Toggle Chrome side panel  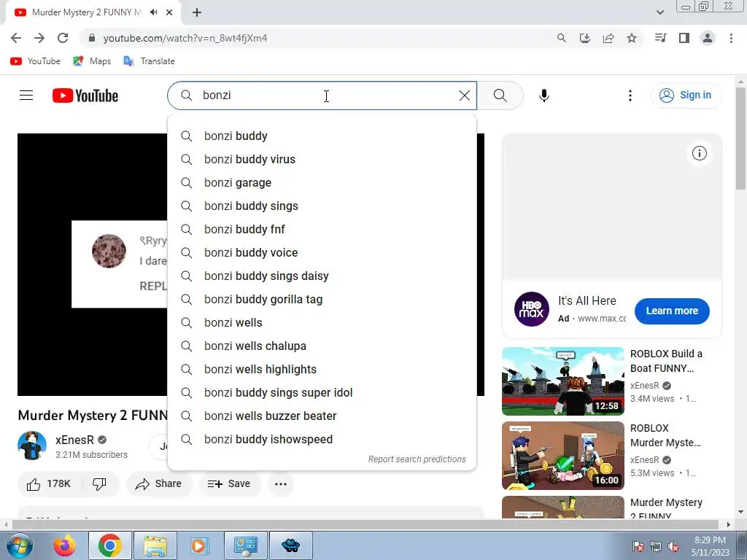tap(684, 38)
